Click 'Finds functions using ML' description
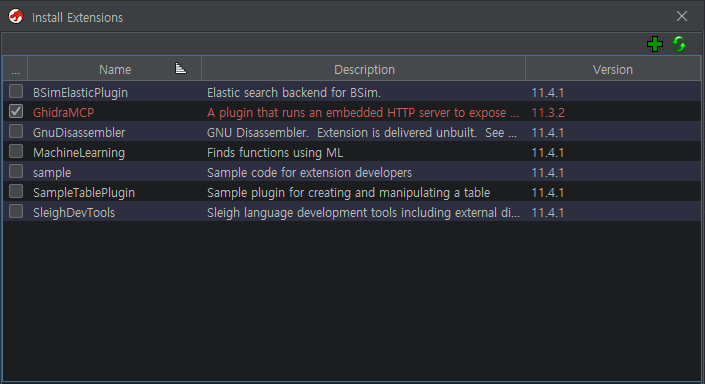 click(x=275, y=152)
